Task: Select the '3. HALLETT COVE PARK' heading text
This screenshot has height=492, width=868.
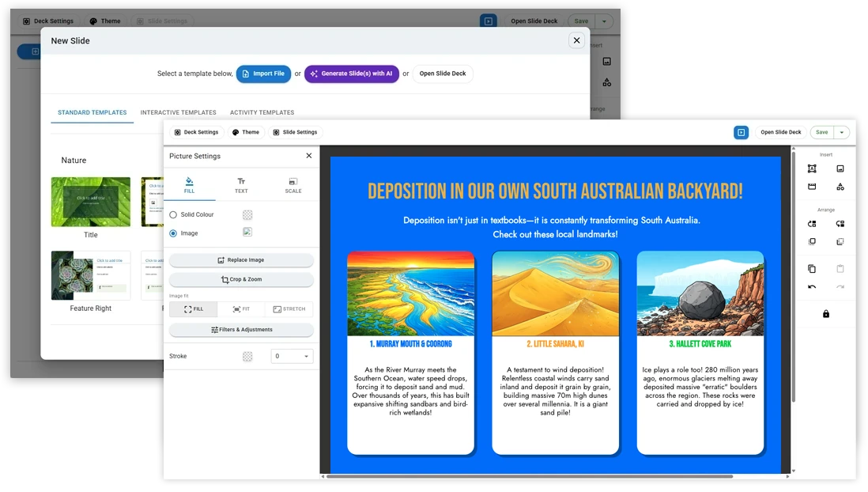Action: pyautogui.click(x=700, y=344)
